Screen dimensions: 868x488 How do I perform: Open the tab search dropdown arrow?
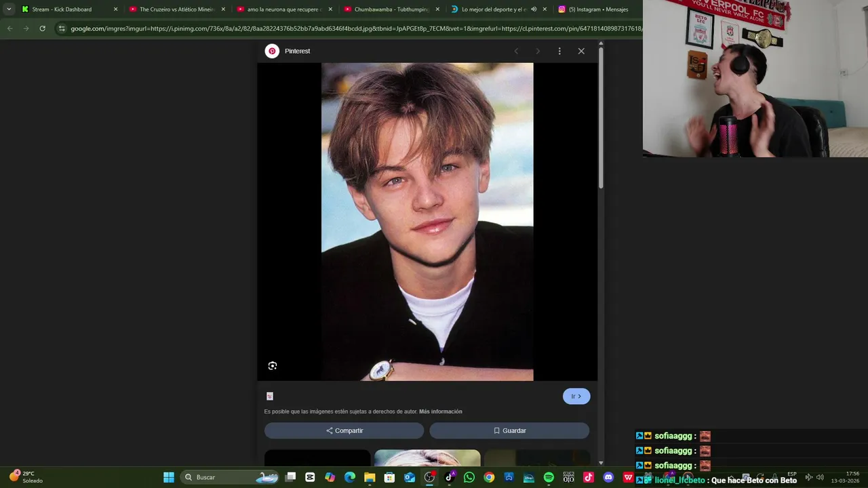(9, 9)
